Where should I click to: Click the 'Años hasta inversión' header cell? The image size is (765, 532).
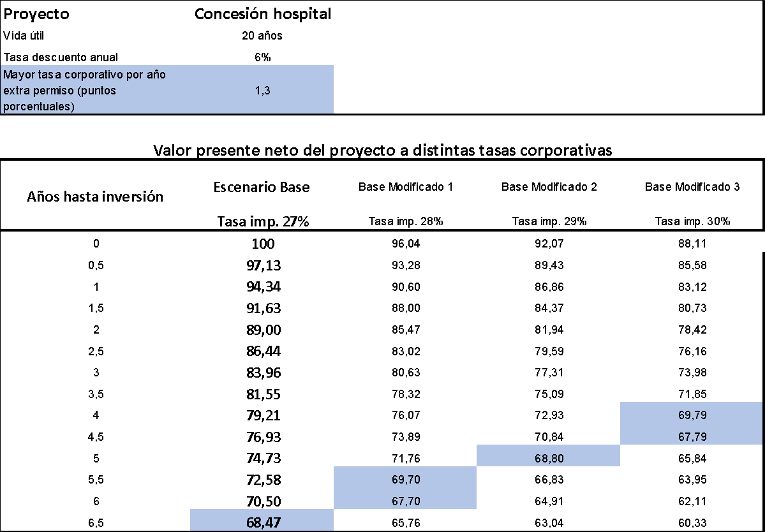tap(95, 196)
